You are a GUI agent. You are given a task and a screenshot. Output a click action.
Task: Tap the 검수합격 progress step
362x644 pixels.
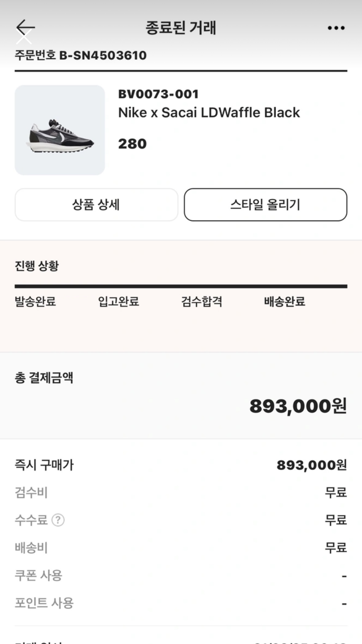click(x=202, y=301)
